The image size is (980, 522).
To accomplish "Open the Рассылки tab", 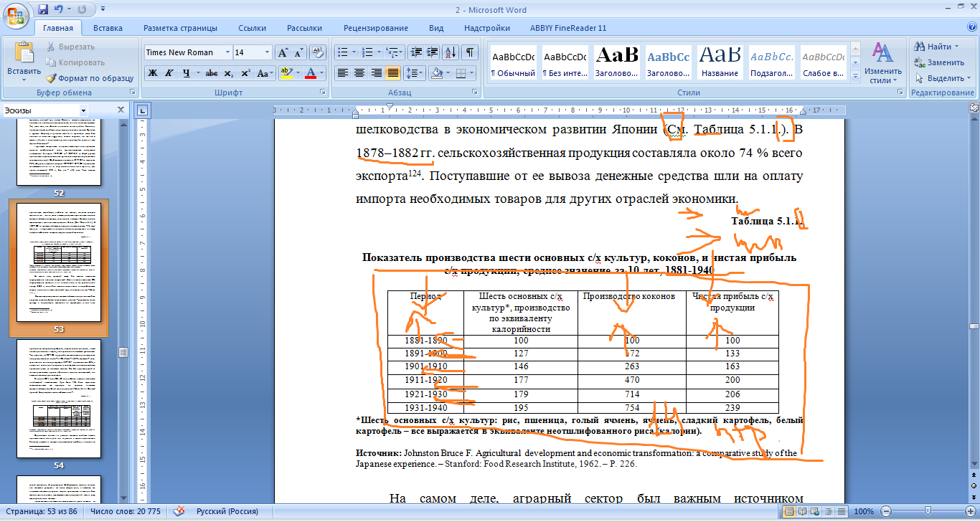I will pyautogui.click(x=304, y=28).
